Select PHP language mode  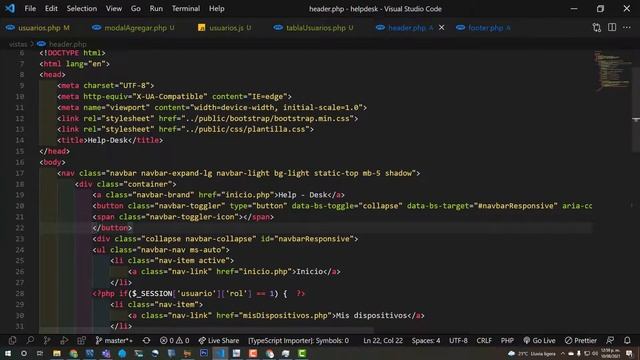tap(507, 340)
